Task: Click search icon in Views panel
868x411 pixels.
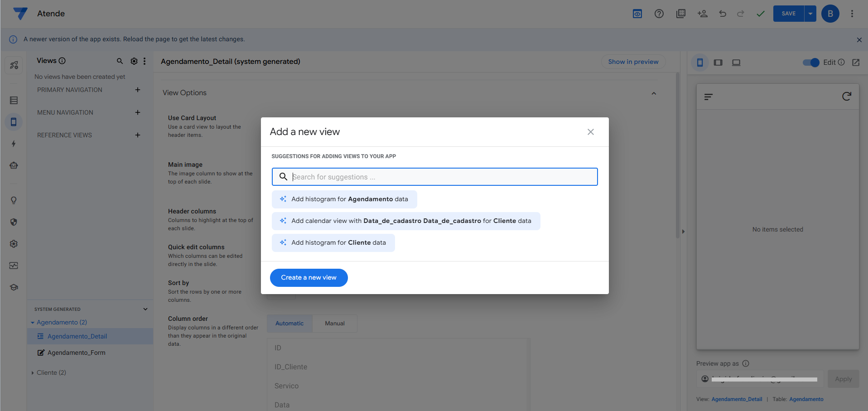Action: (120, 61)
